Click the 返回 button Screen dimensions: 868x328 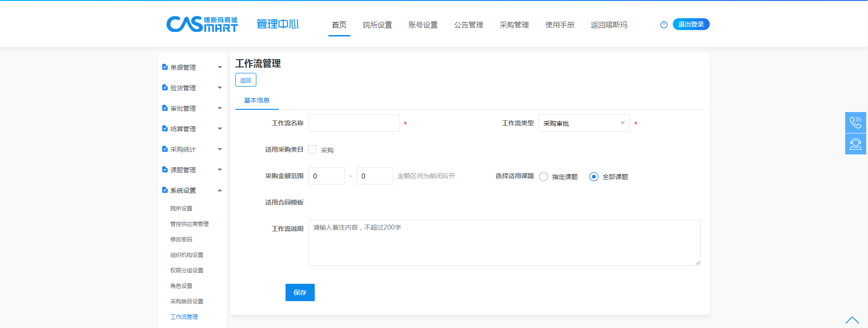[245, 80]
